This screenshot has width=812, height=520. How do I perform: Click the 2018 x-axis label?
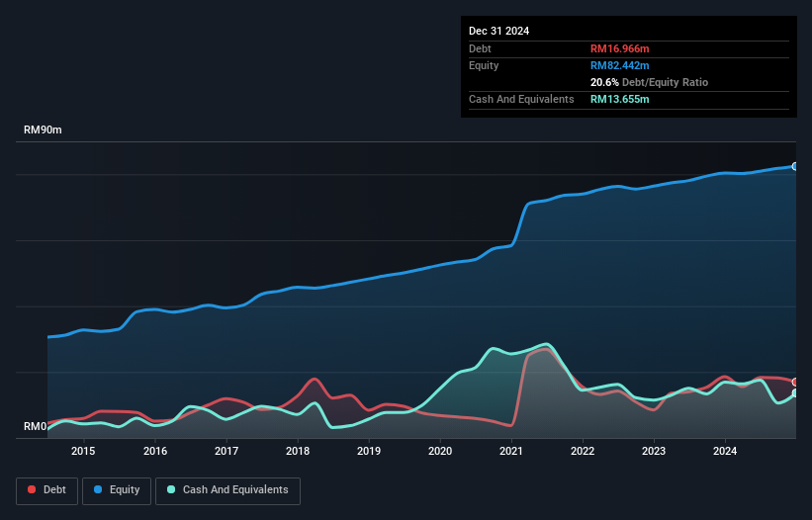298,451
